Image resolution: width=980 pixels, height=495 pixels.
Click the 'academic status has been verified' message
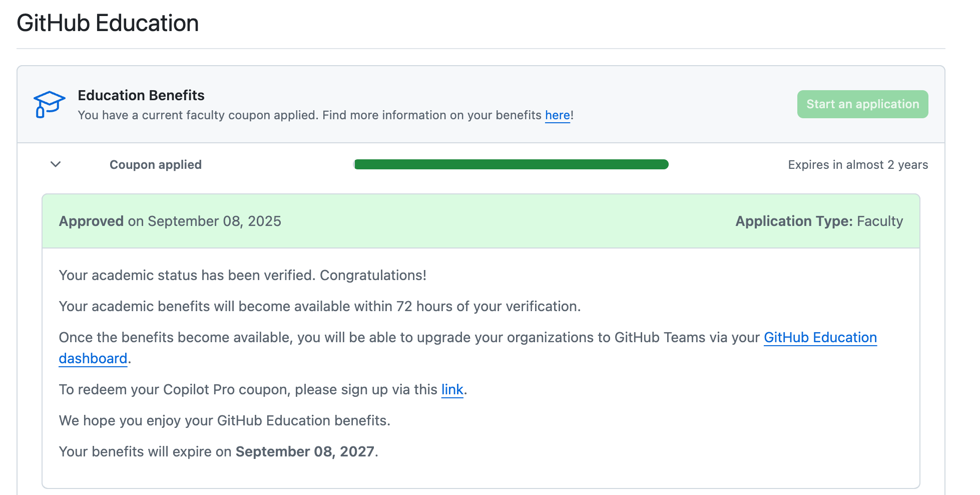pos(242,276)
